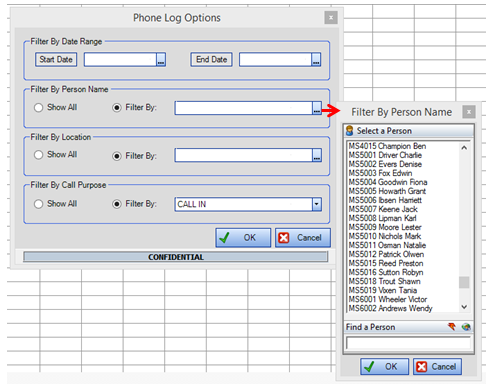Viewport: 496px width, 387px height.
Task: Click the Location filter text field
Action: tap(244, 155)
